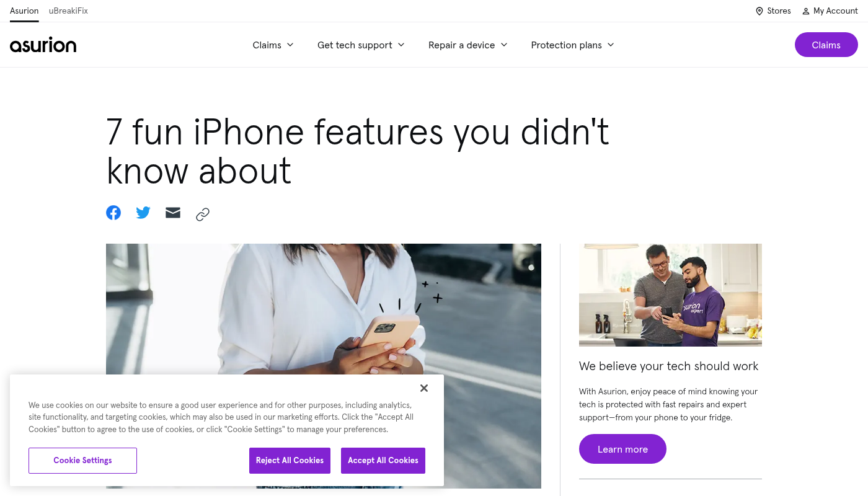Share article by email envelope icon
868x496 pixels.
[173, 213]
